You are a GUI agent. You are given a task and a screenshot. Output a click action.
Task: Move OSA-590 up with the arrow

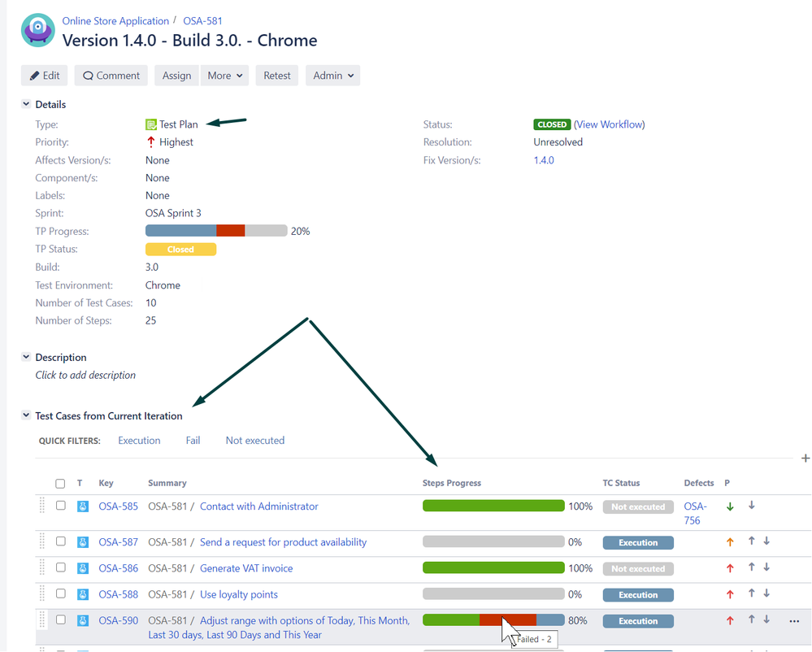(x=751, y=619)
